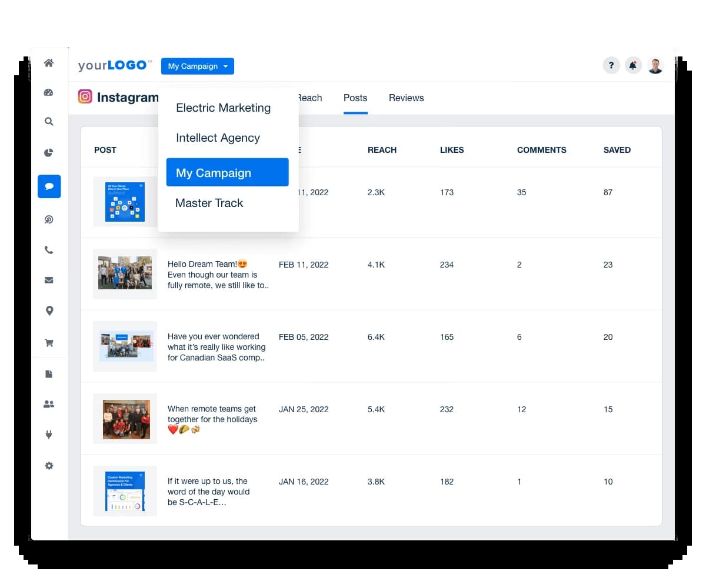Switch to the Posts tab
Screen dimensions: 706x588
click(x=355, y=98)
